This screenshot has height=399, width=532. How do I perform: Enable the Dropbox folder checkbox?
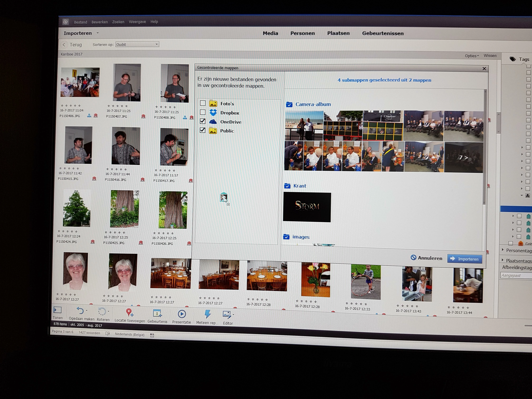[203, 112]
